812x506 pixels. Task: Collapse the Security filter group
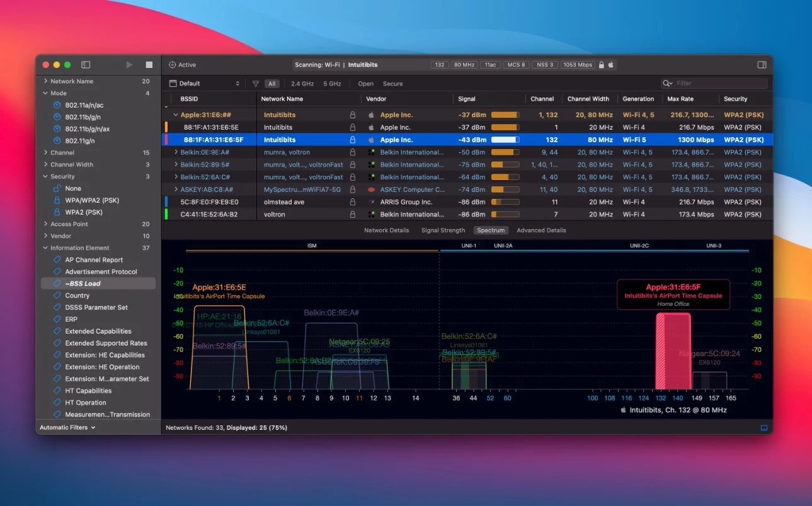pyautogui.click(x=45, y=177)
